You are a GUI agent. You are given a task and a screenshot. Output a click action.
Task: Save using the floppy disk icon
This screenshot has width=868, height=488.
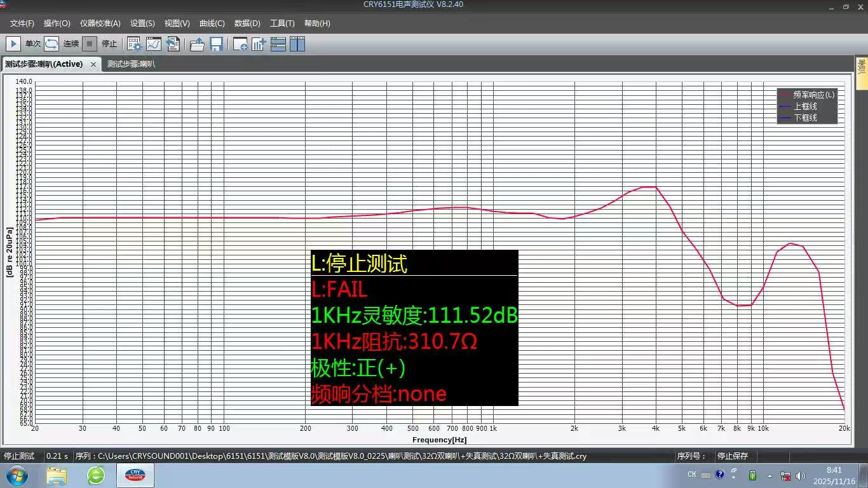click(216, 44)
